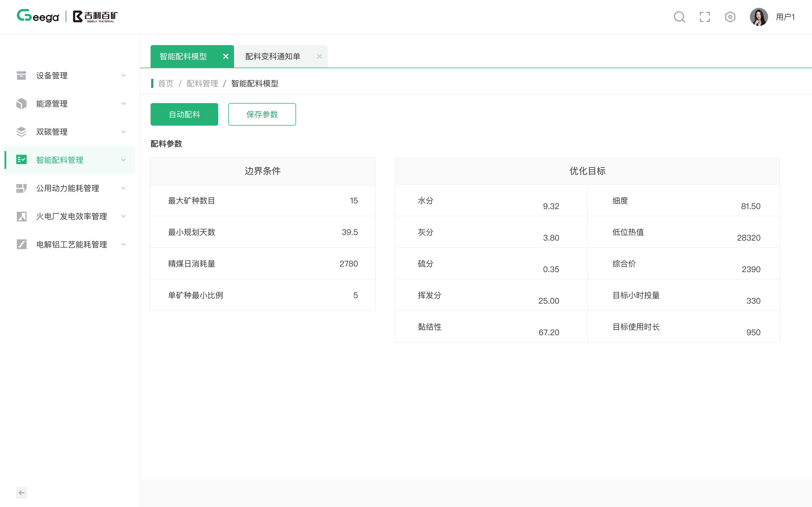The width and height of the screenshot is (812, 507).
Task: Click the 双碳管理 layers icon
Action: coord(21,132)
